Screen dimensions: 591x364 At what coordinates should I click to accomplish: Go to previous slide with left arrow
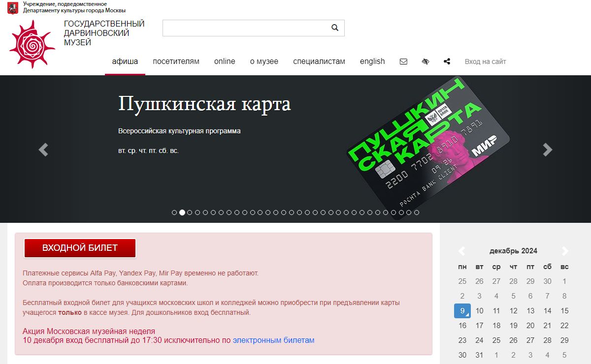click(x=43, y=150)
